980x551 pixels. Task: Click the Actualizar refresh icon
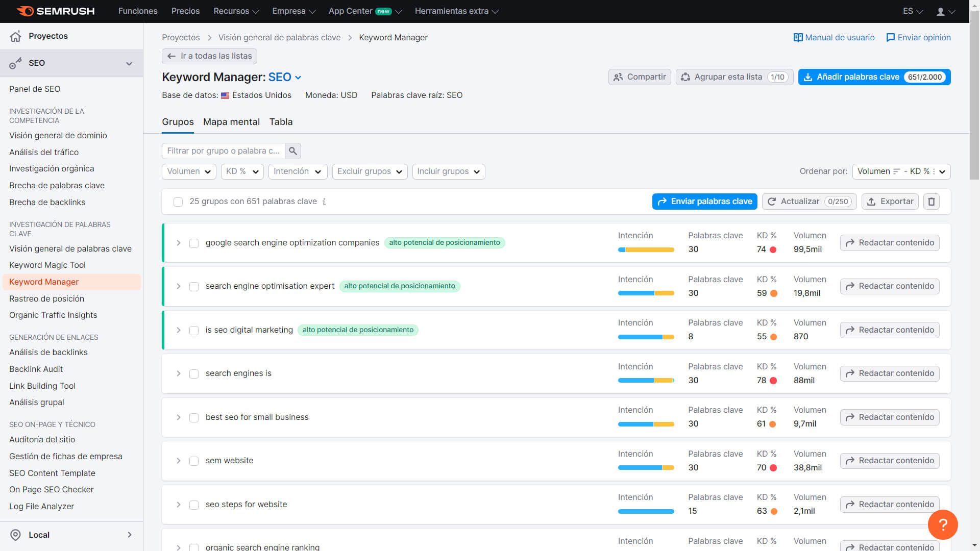[773, 201]
